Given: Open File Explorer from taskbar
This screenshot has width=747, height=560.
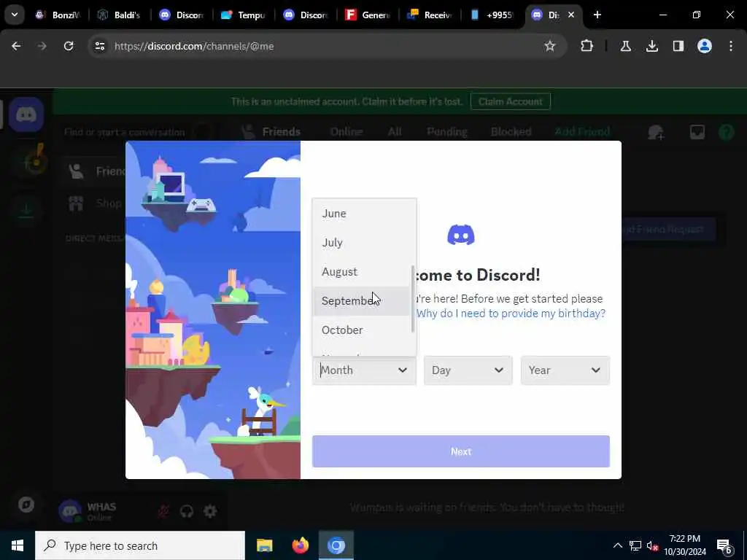Looking at the screenshot, I should pyautogui.click(x=264, y=545).
